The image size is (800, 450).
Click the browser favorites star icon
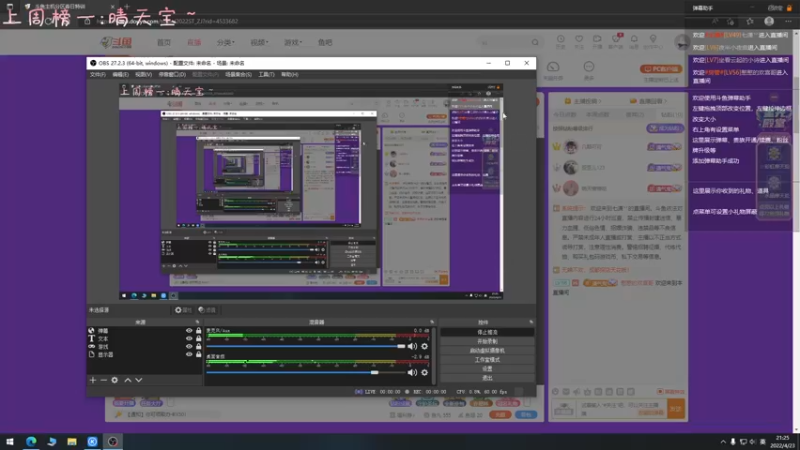tap(749, 21)
